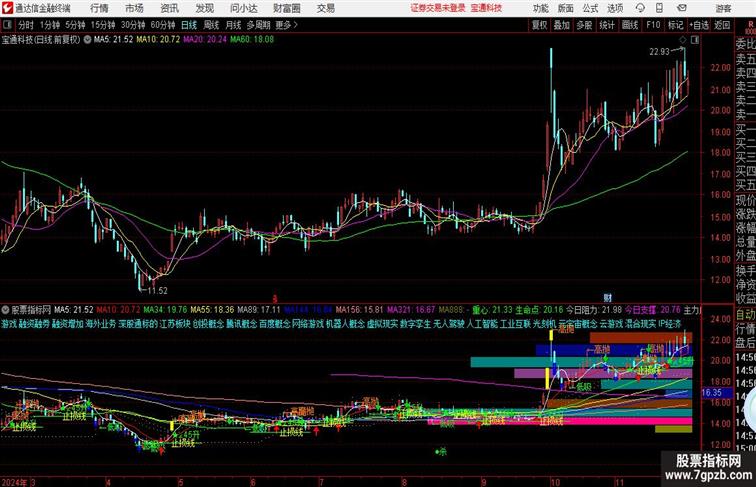Click the 重心: 21.33 indicator value
Image resolution: width=756 pixels, height=487 pixels.
pos(493,310)
